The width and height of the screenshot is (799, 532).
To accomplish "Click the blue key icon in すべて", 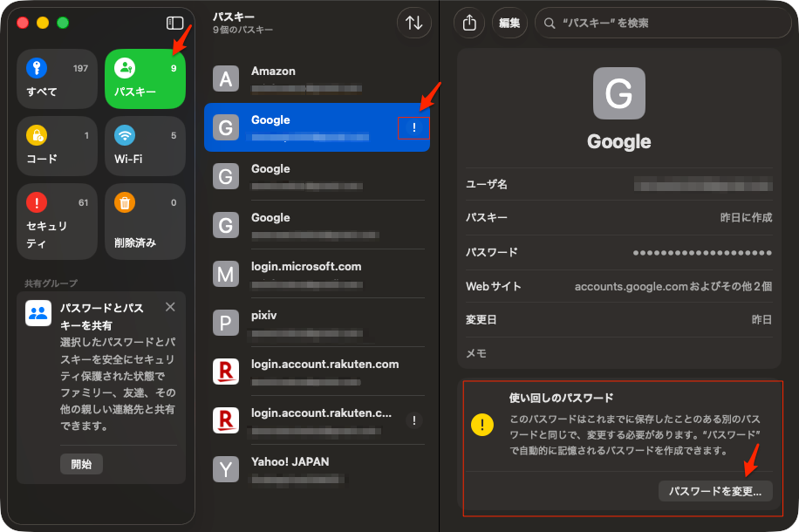I will click(x=37, y=68).
